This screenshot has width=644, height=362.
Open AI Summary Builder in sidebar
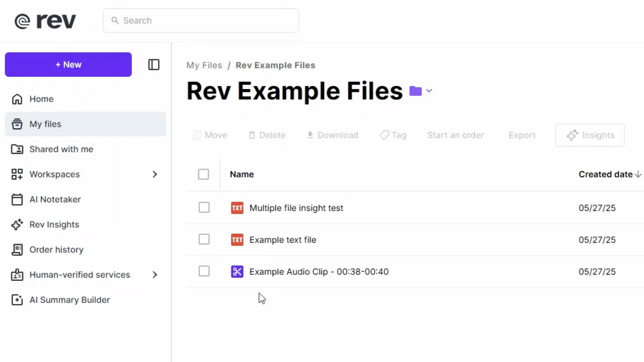[86, 300]
